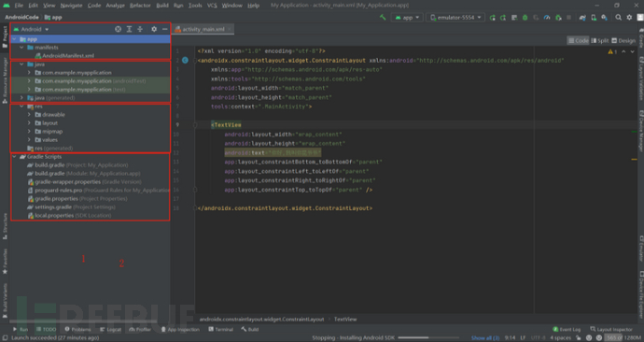Image resolution: width=644 pixels, height=342 pixels.
Task: Click Collapse All in Project panel header
Action: coord(140,29)
